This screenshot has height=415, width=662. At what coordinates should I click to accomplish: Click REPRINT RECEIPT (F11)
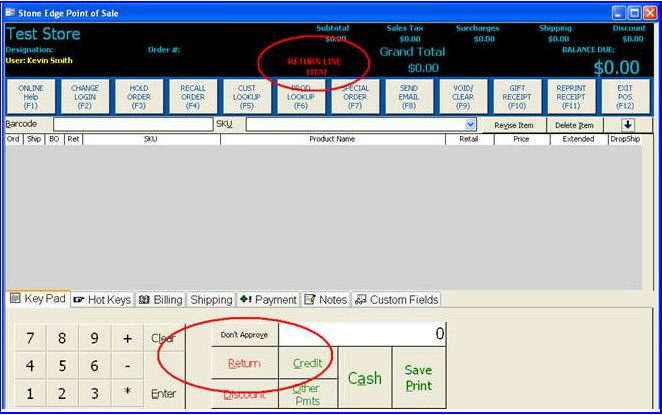tap(571, 97)
